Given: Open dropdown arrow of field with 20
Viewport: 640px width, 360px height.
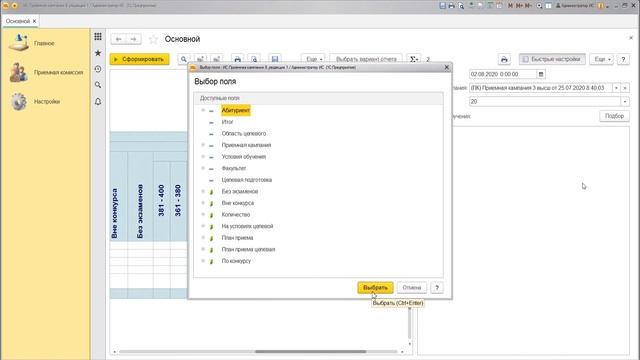Looking at the screenshot, I should tap(625, 101).
